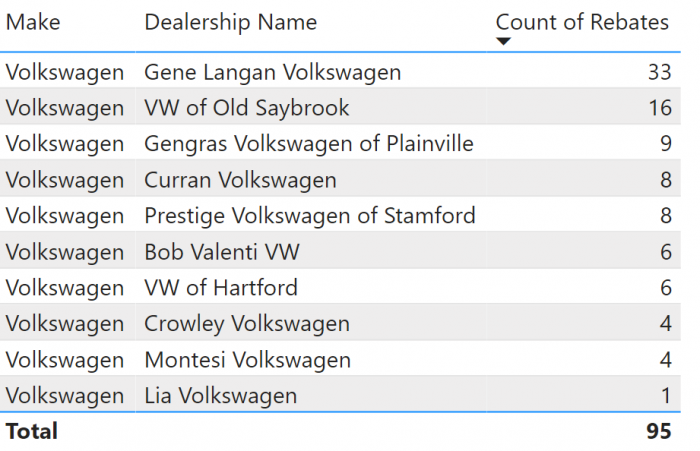
Task: Select VW of Hartford cell
Action: click(221, 288)
